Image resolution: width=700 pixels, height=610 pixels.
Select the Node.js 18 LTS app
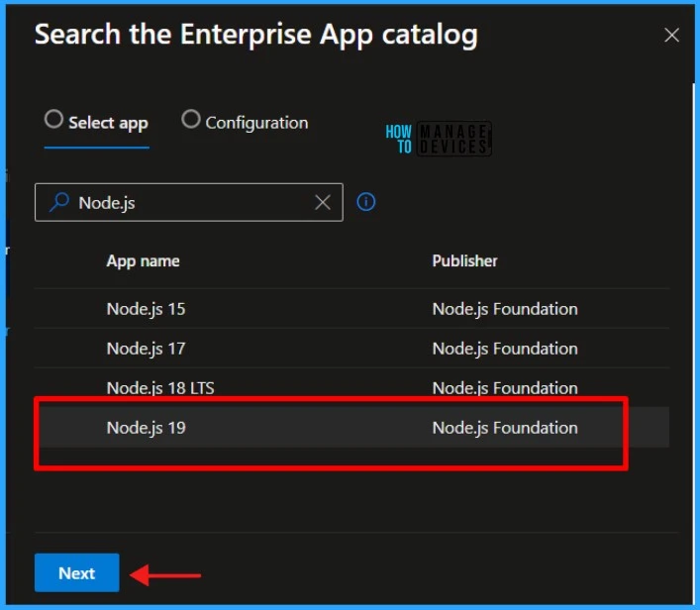tap(351, 387)
